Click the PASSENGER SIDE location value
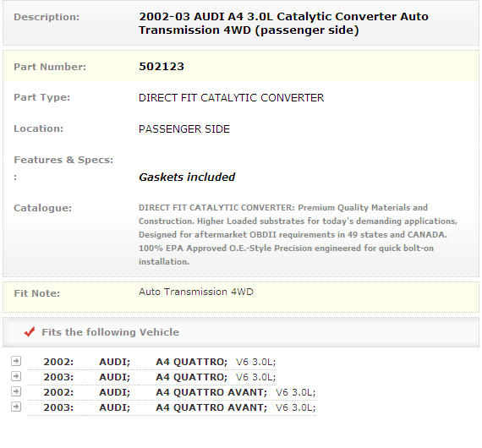Screen dimensions: 482x448 (x=184, y=129)
